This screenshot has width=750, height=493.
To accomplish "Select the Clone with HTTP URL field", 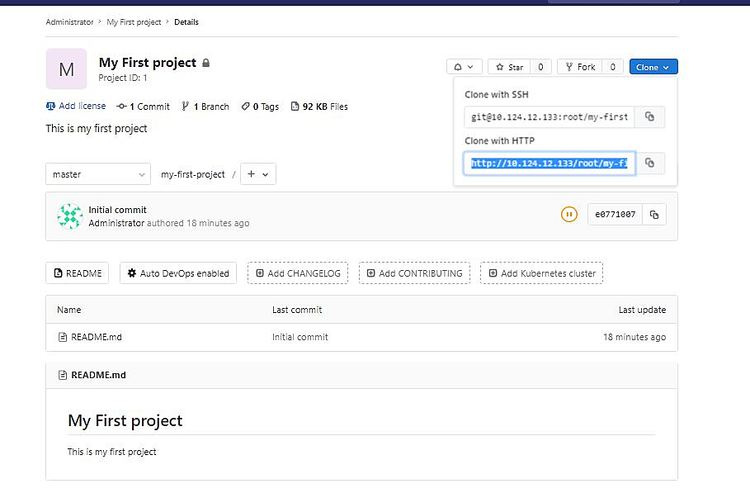I will [549, 162].
